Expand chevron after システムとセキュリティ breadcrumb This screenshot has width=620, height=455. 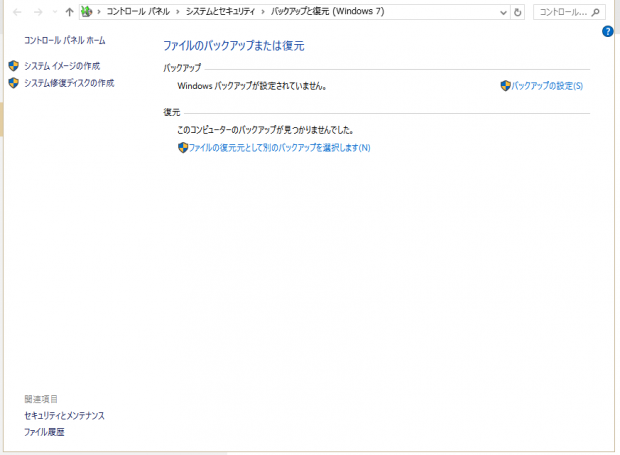[x=263, y=12]
